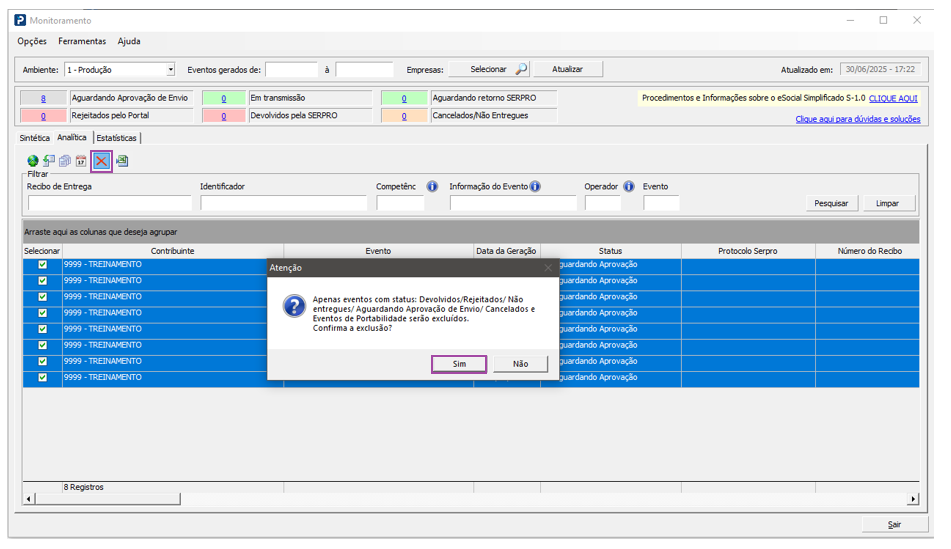Cancel deletion with the Não button
This screenshot has height=549, width=951.
[x=520, y=364]
